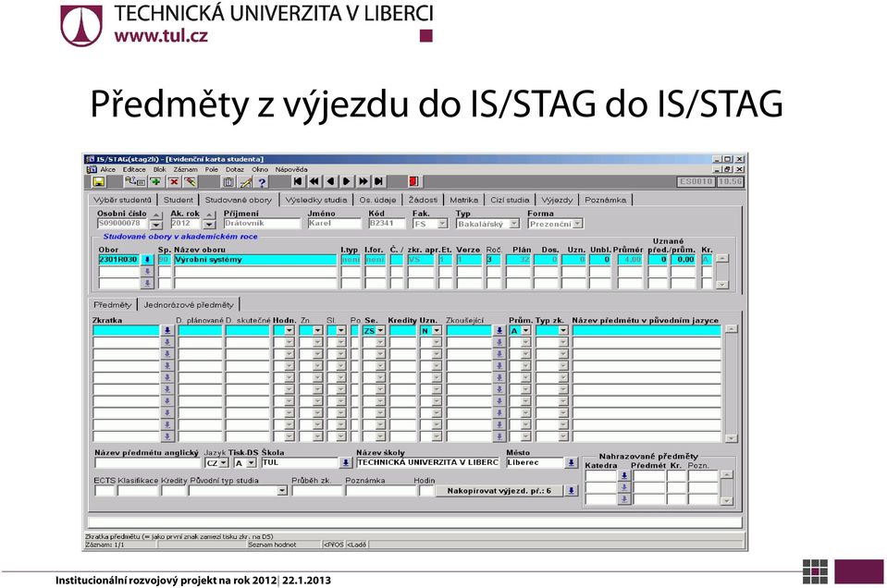Image resolution: width=887 pixels, height=588 pixels.
Task: Click the green plus insert record icon
Action: [x=155, y=181]
